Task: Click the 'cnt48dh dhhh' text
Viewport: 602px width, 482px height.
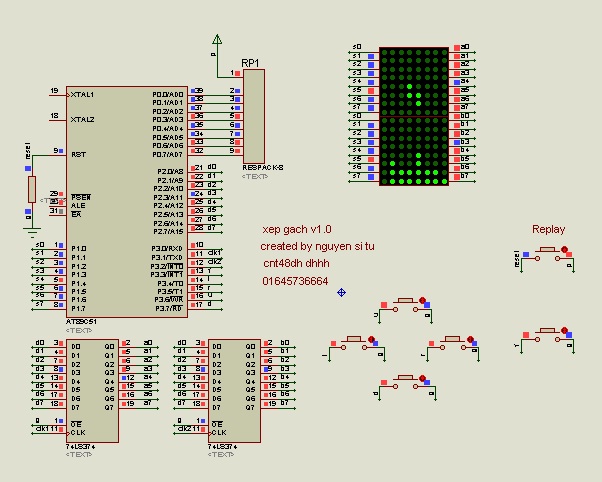Action: tap(296, 263)
